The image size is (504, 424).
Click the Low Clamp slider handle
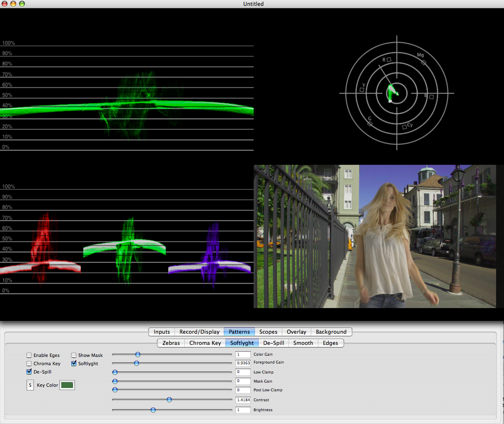point(115,372)
